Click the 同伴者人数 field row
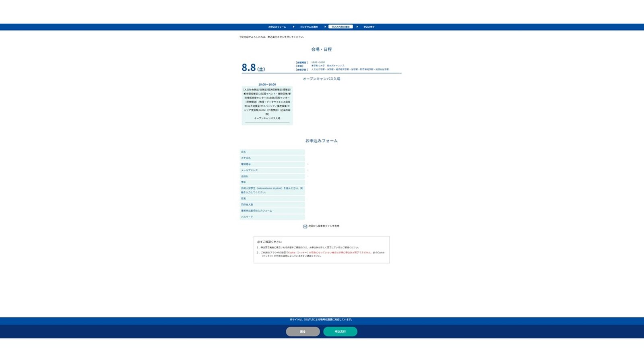The height and width of the screenshot is (362, 644). (272, 205)
